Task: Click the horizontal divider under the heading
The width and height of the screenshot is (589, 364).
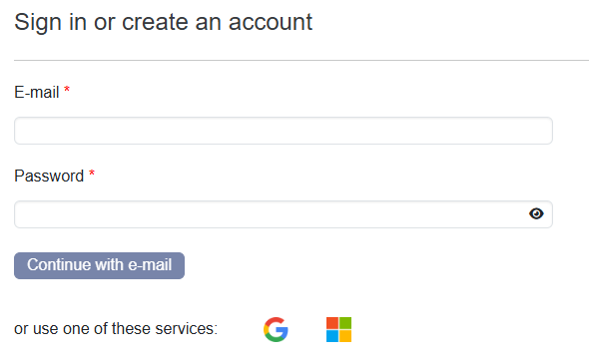Action: tap(301, 60)
